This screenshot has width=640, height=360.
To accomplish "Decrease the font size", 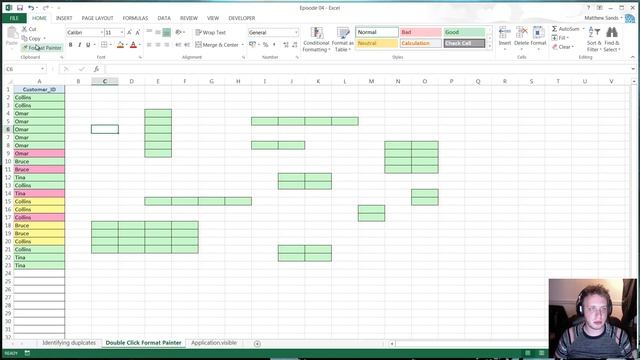I will click(138, 32).
